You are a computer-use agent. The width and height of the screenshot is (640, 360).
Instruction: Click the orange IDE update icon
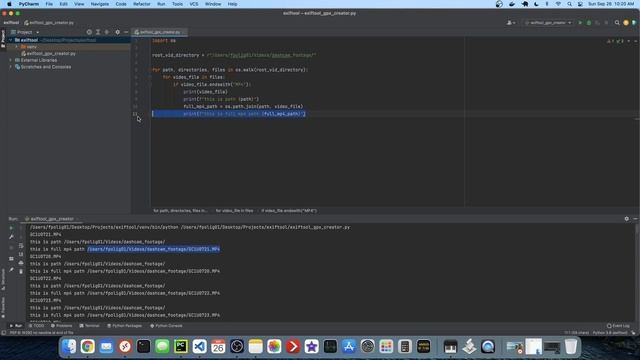pyautogui.click(x=626, y=23)
